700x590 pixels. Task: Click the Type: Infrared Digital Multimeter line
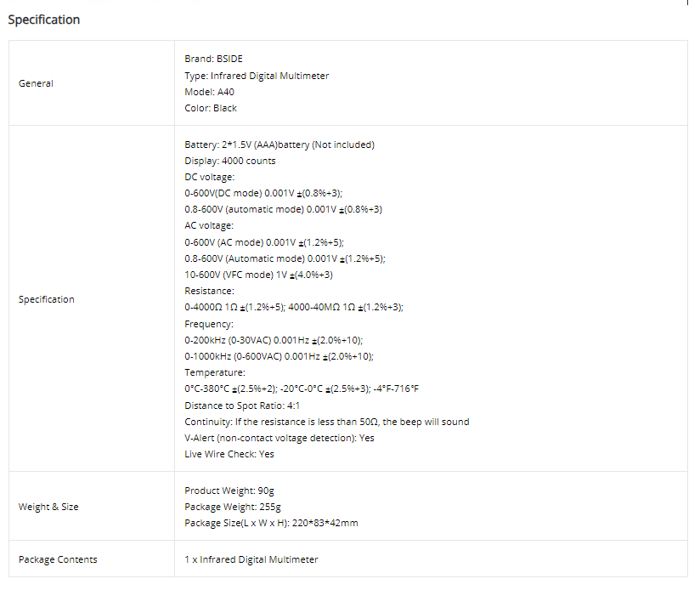coord(257,76)
